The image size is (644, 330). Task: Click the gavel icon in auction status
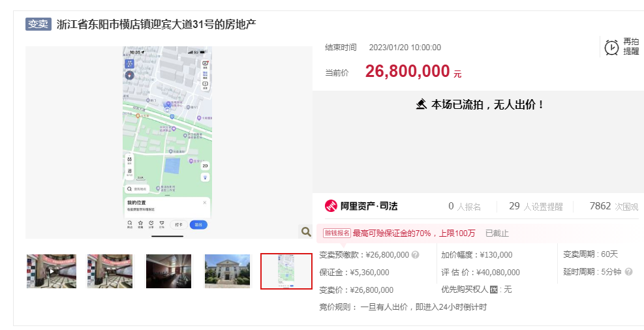[422, 104]
